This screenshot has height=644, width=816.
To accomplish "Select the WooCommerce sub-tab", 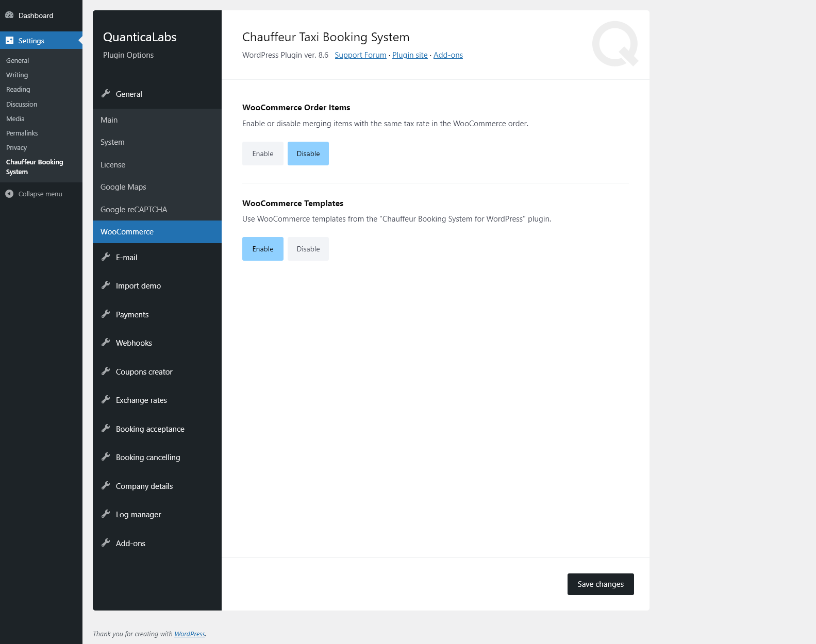I will click(x=157, y=232).
